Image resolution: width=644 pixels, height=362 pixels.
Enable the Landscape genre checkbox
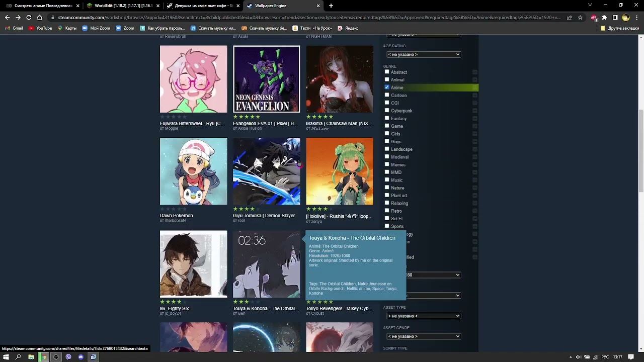tap(387, 149)
